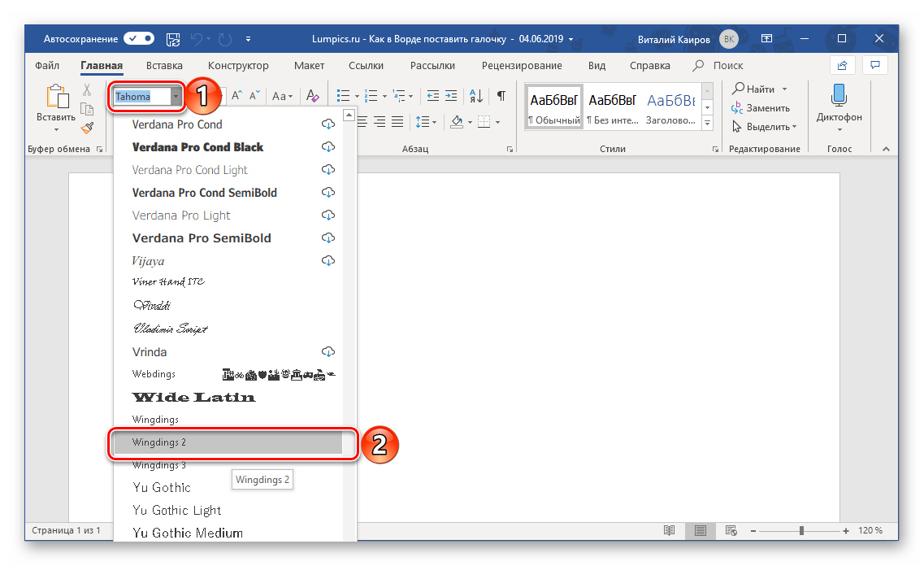This screenshot has width=924, height=566.
Task: Click the Redo icon in title bar
Action: [224, 40]
